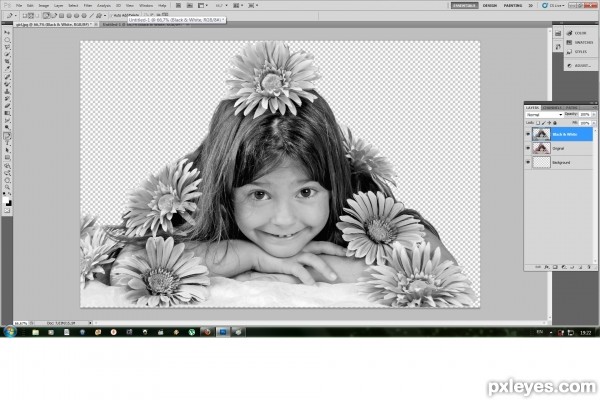Toggle lock image pixels
Viewport: 600px width, 400px height.
coord(544,123)
